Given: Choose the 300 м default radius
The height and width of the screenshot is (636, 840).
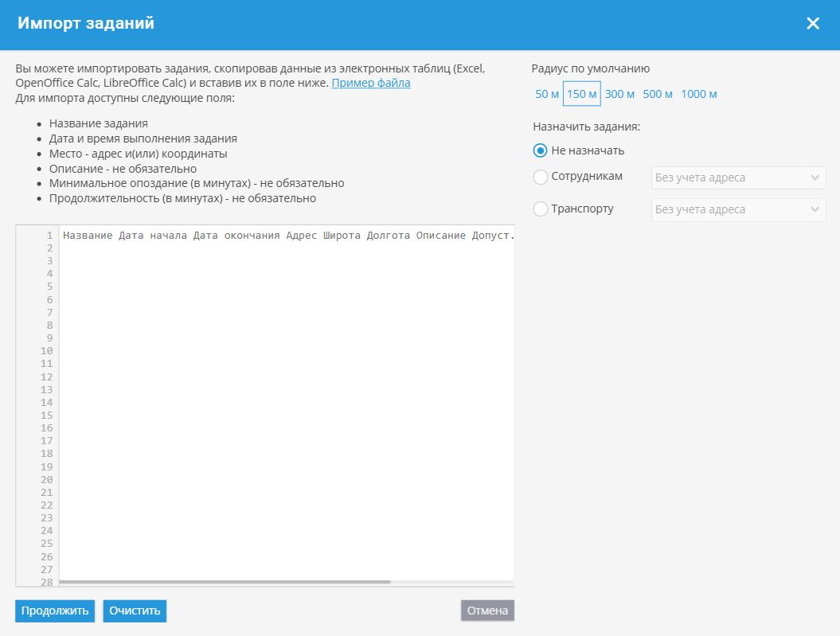Looking at the screenshot, I should coord(619,94).
